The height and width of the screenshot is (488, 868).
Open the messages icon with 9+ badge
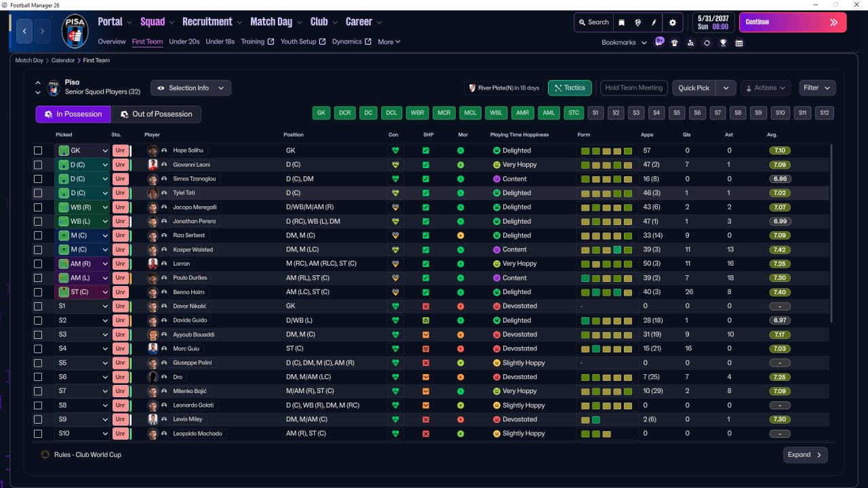coord(659,42)
